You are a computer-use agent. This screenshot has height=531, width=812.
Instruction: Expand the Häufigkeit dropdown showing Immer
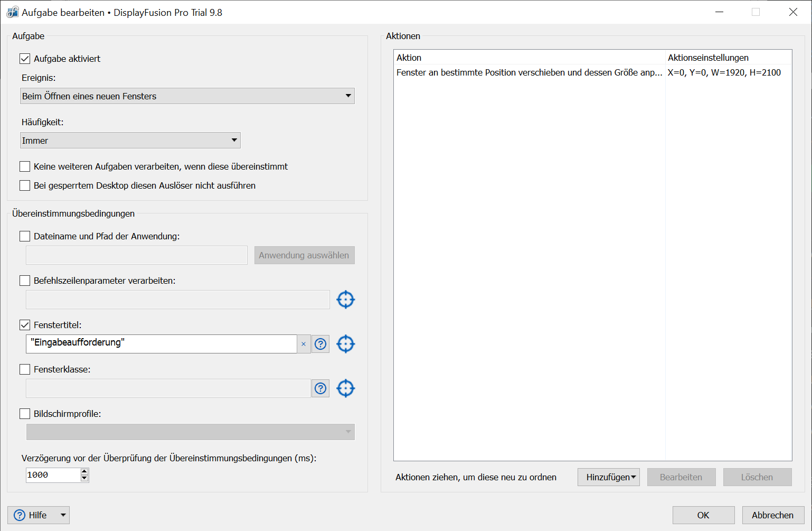[x=130, y=141]
